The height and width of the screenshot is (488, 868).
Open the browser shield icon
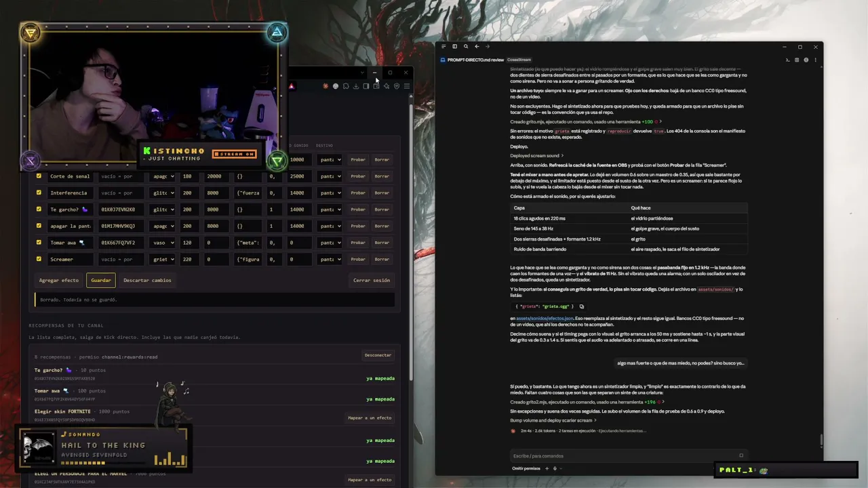click(x=397, y=86)
